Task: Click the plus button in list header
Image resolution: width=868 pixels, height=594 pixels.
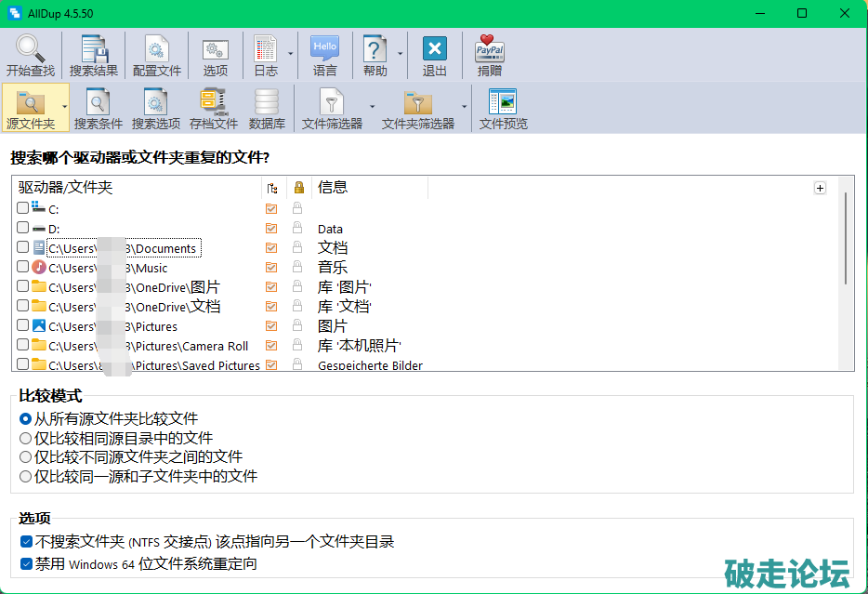Action: click(820, 188)
